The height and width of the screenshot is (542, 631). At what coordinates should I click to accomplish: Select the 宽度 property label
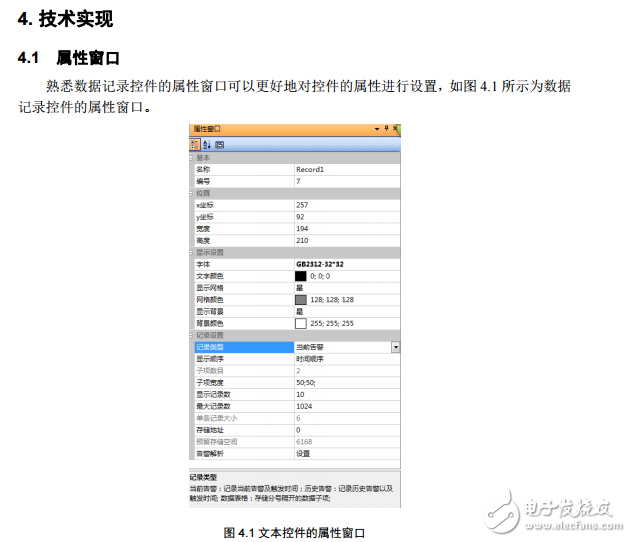203,229
